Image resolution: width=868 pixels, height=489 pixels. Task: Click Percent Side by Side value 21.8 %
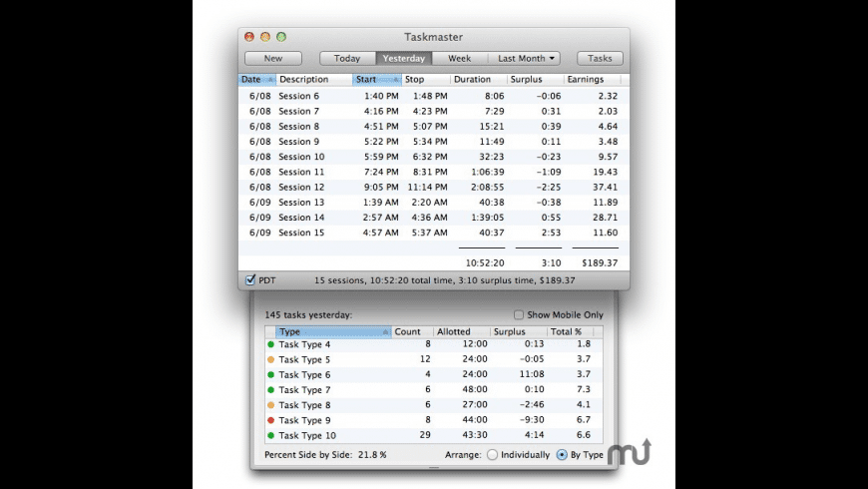click(x=372, y=455)
